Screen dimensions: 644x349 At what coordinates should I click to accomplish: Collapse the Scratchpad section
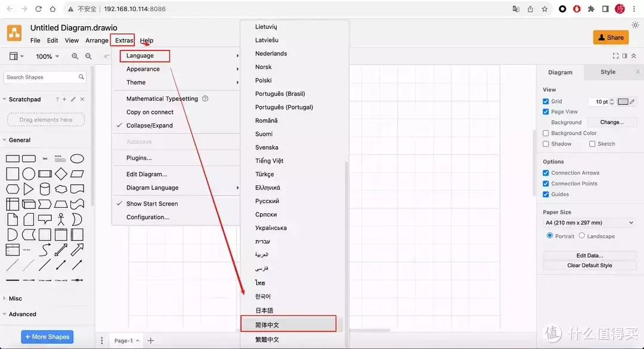(24, 99)
